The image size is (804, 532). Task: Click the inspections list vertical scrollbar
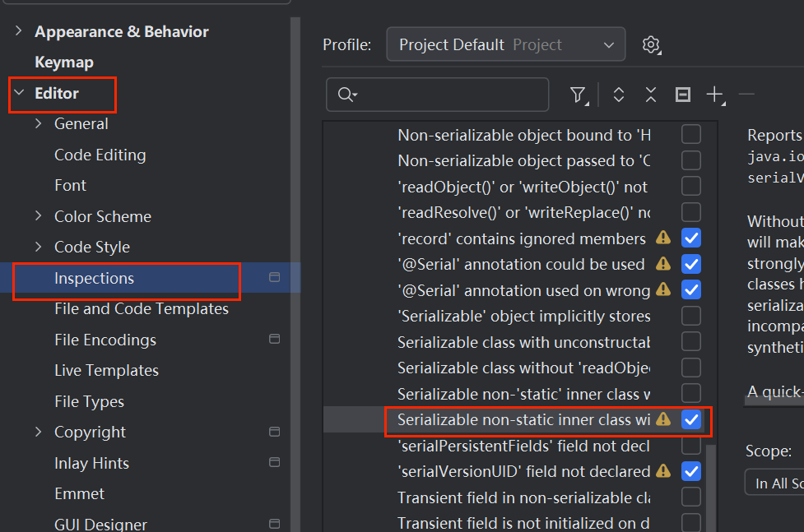point(710,487)
